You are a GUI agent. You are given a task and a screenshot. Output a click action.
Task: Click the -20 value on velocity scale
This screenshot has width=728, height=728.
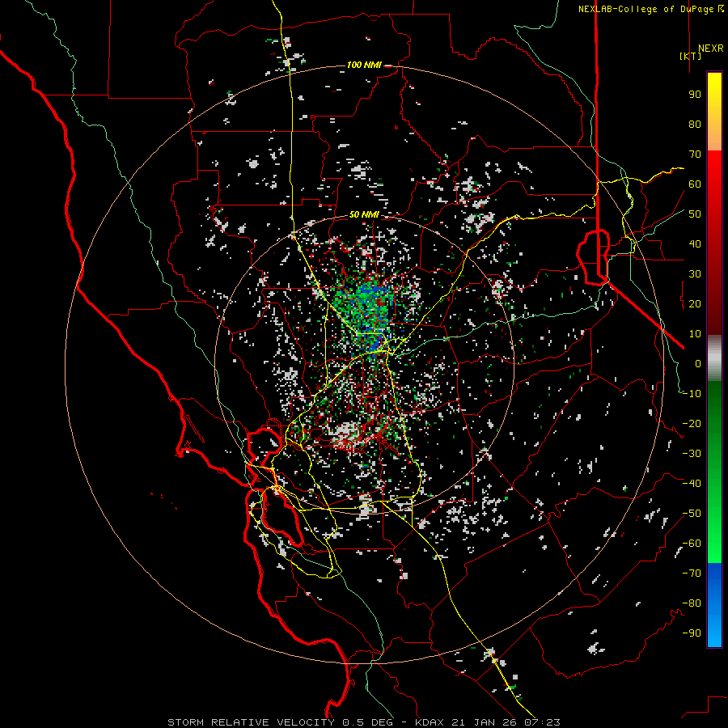(x=692, y=424)
